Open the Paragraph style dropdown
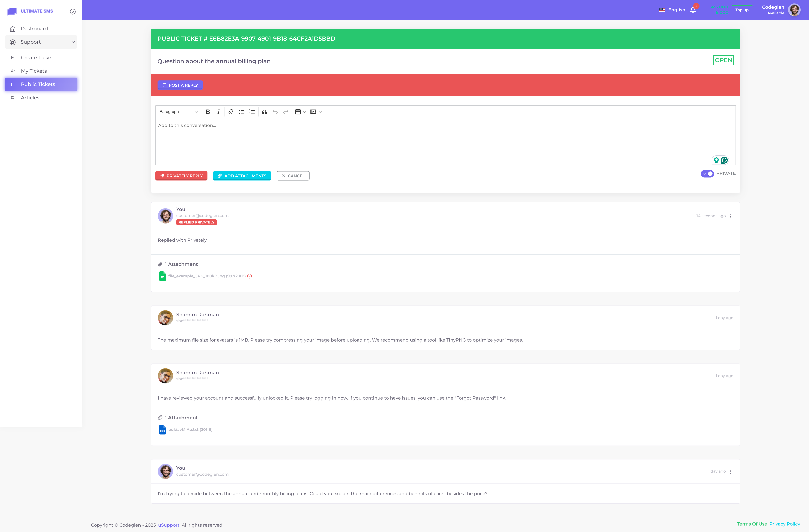This screenshot has height=532, width=809. click(x=178, y=112)
